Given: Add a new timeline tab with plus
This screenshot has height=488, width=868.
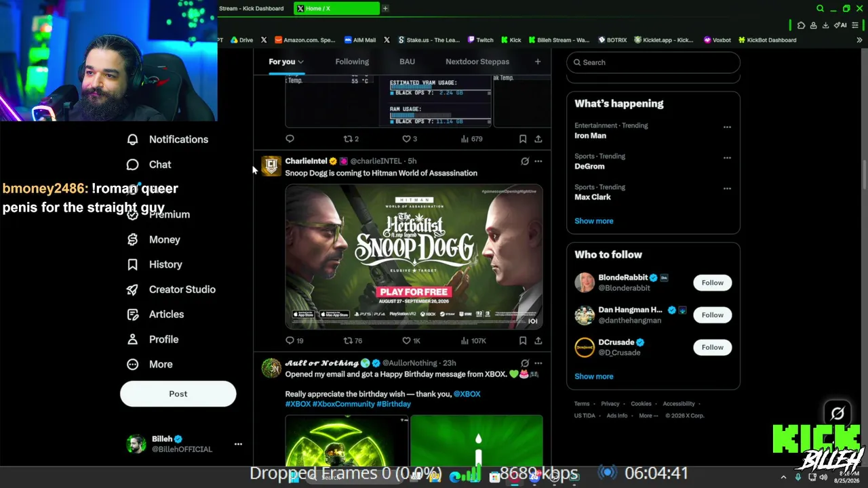Looking at the screenshot, I should [538, 62].
